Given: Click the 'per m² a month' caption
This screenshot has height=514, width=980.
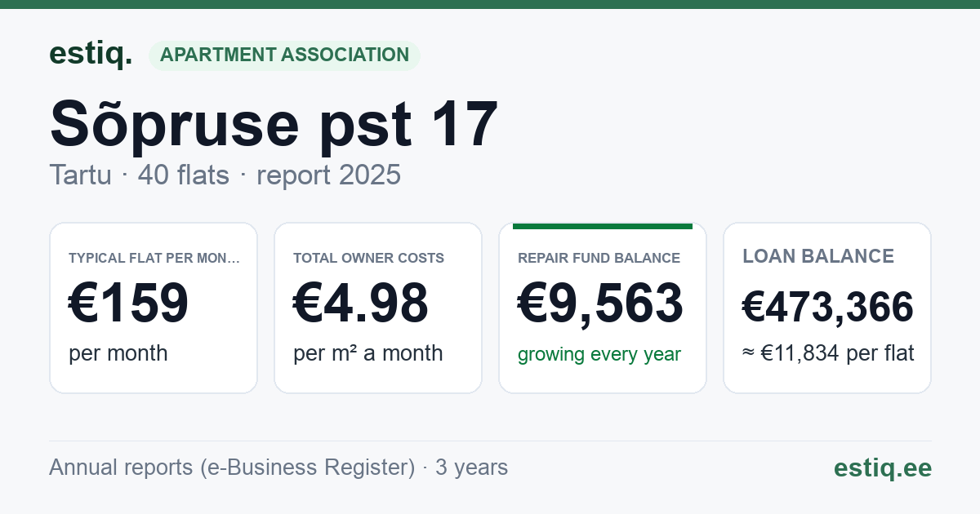Looking at the screenshot, I should point(367,353).
